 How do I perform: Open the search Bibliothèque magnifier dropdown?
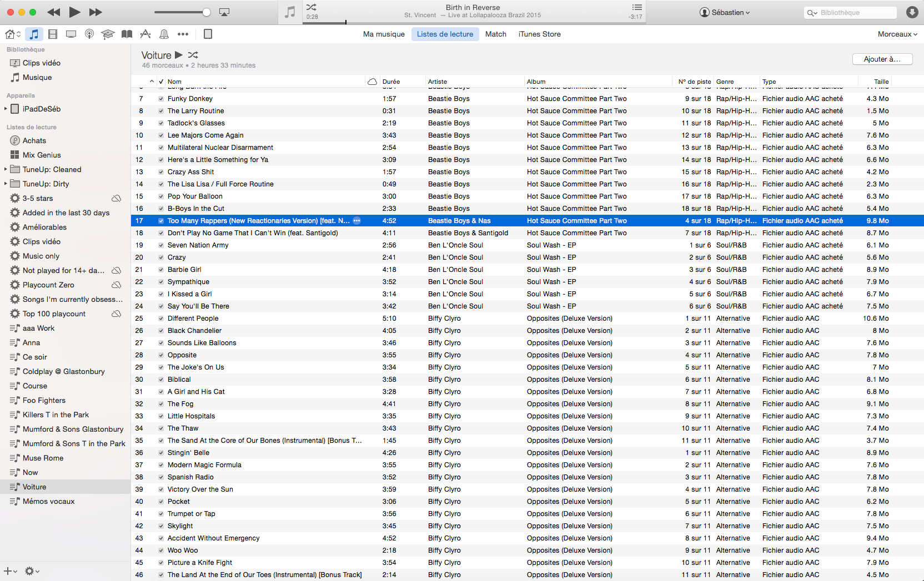click(812, 13)
